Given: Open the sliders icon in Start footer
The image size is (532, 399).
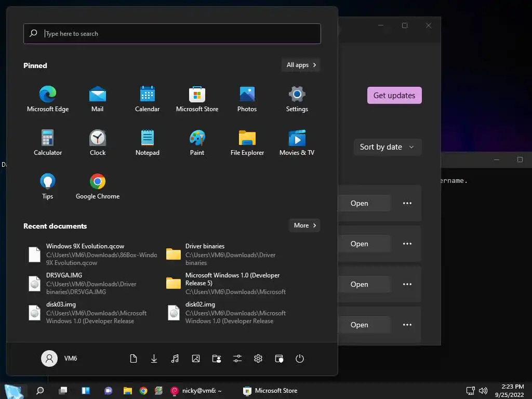Looking at the screenshot, I should point(237,358).
